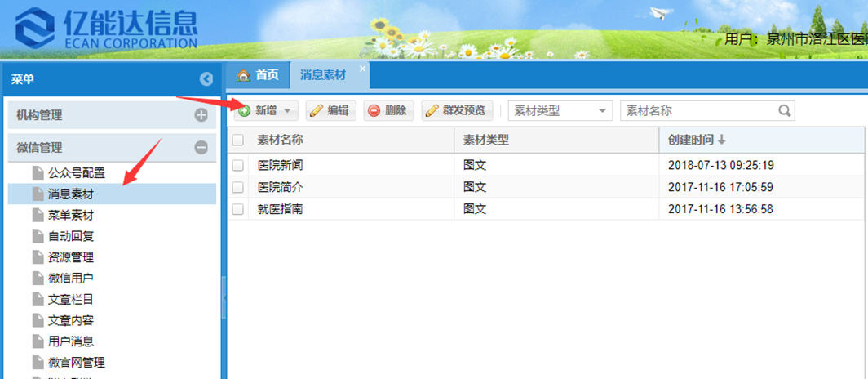
Task: Open 菜单素材 in the sidebar
Action: pos(71,215)
